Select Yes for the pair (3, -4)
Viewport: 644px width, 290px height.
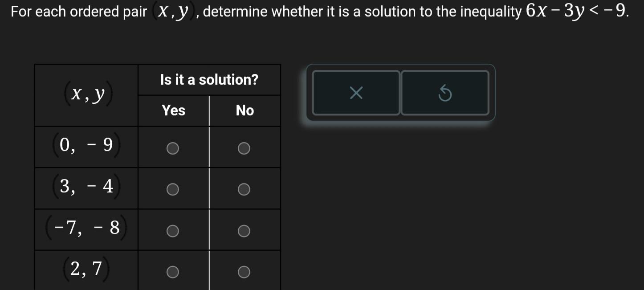point(173,189)
